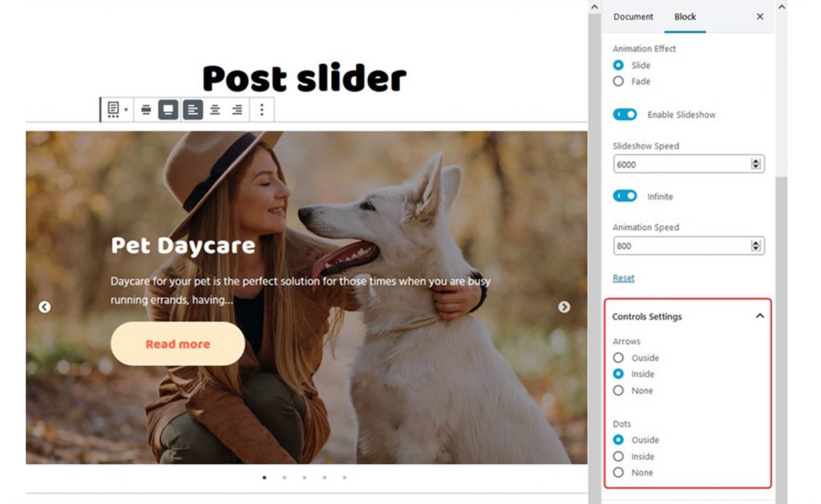Switch to the Block tab
Viewport: 821px width, 504px height.
685,17
